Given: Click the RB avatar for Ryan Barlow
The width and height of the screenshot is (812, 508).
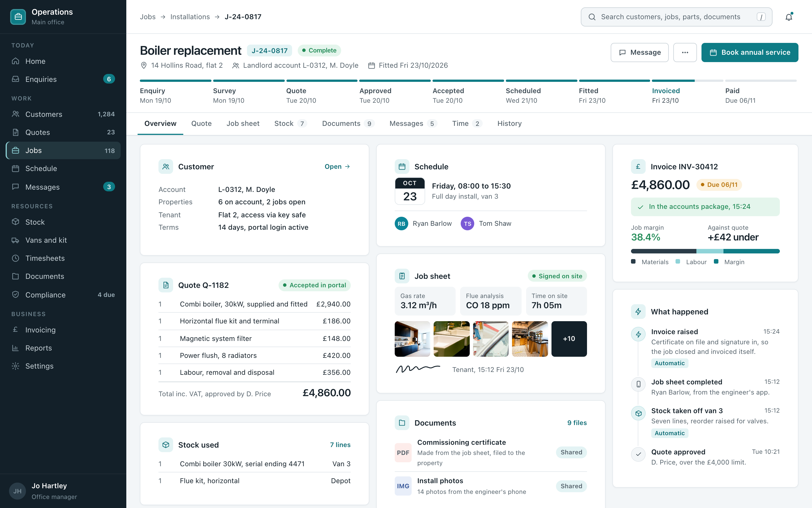Looking at the screenshot, I should (401, 224).
